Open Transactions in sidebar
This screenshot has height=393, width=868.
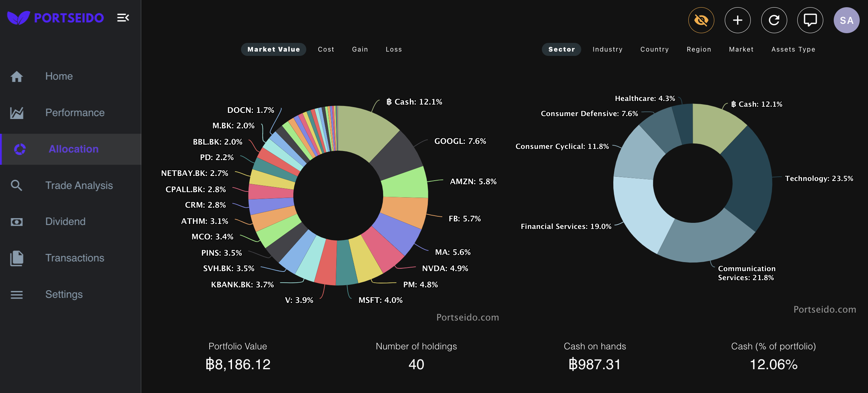71,258
